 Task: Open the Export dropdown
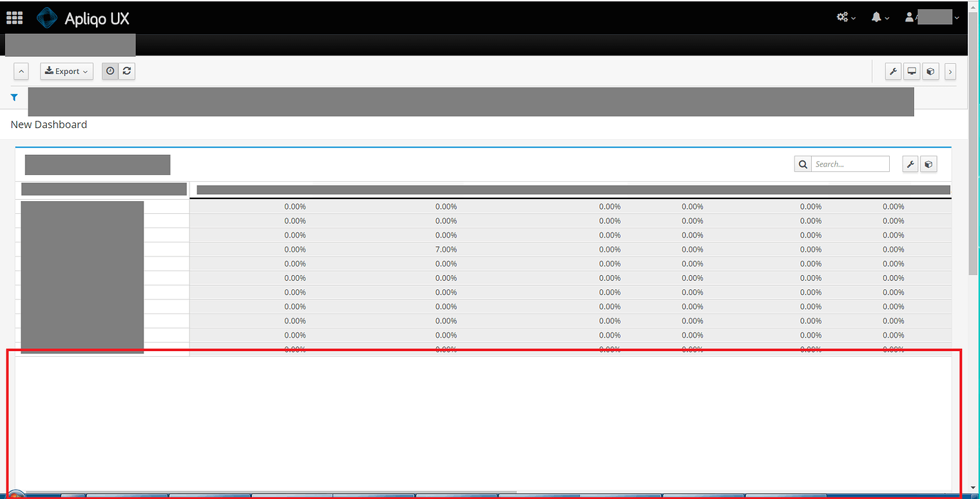66,70
